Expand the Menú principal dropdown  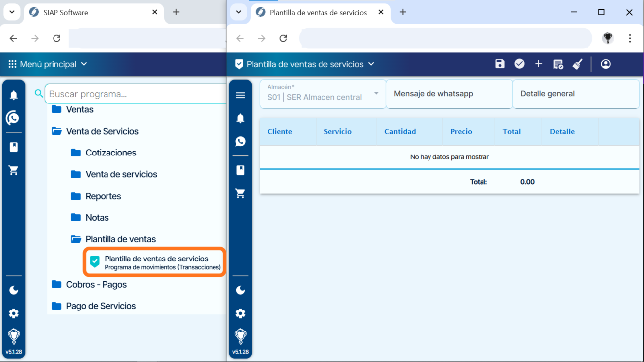pos(48,64)
